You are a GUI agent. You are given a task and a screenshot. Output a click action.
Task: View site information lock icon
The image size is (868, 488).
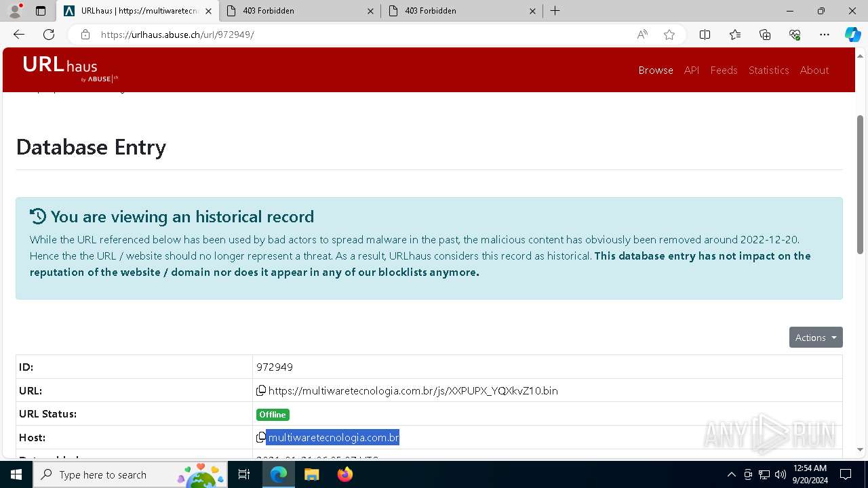85,35
